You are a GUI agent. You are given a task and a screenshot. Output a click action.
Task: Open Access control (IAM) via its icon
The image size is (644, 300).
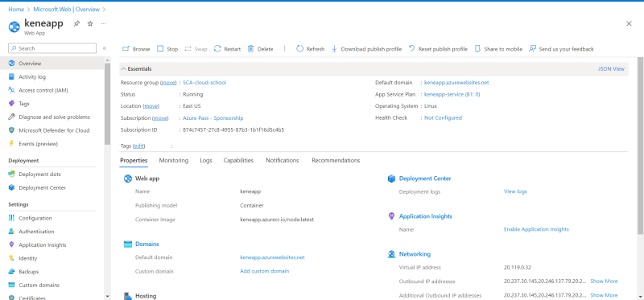11,90
